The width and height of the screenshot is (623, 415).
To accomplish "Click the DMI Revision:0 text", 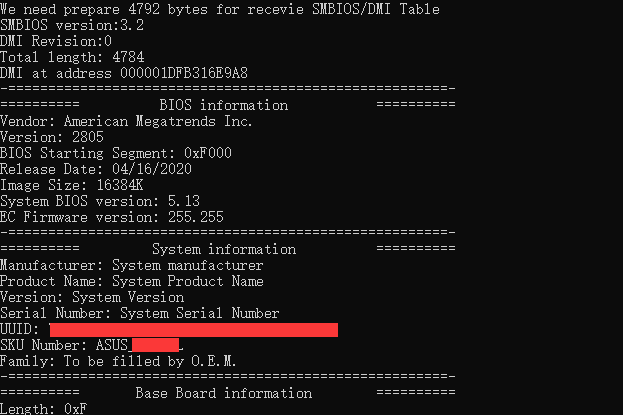I will (56, 41).
